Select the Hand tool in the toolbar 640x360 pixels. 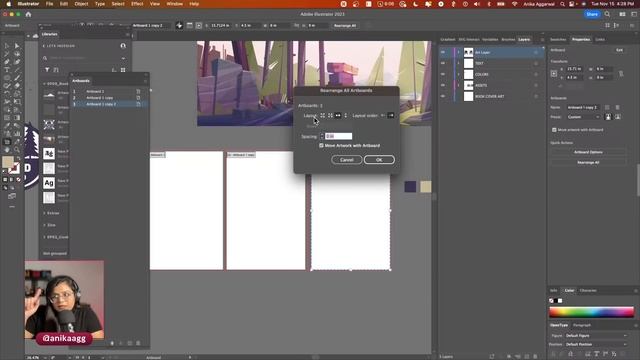(7, 150)
